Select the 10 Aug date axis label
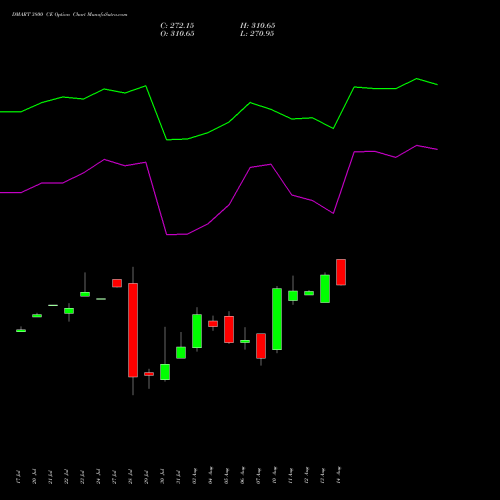The width and height of the screenshot is (500, 500). (x=274, y=476)
